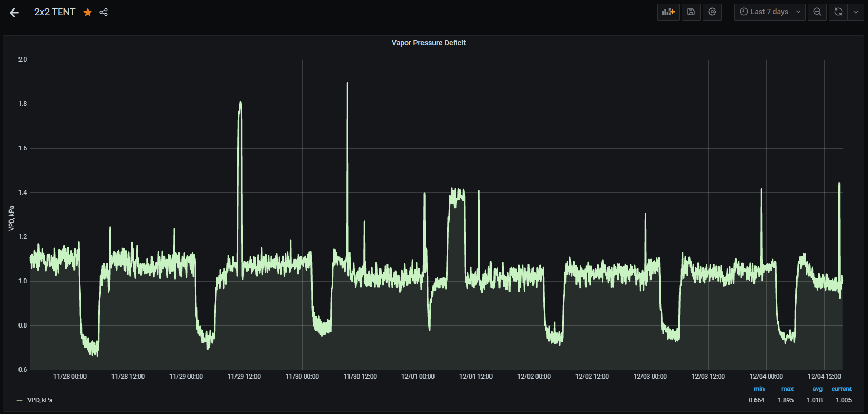This screenshot has height=414, width=868.
Task: Refresh the dashboard
Action: coord(838,12)
